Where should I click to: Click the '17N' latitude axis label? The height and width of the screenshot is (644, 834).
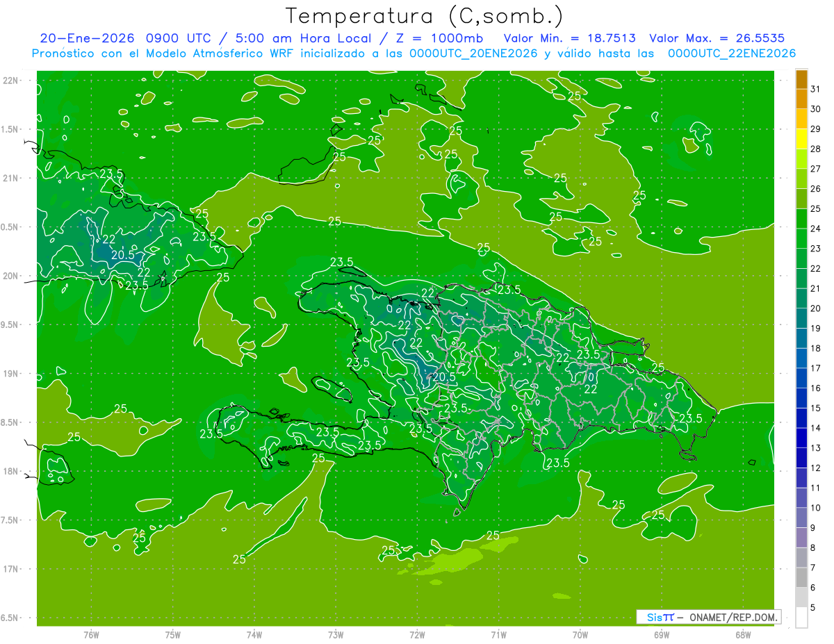(x=10, y=569)
